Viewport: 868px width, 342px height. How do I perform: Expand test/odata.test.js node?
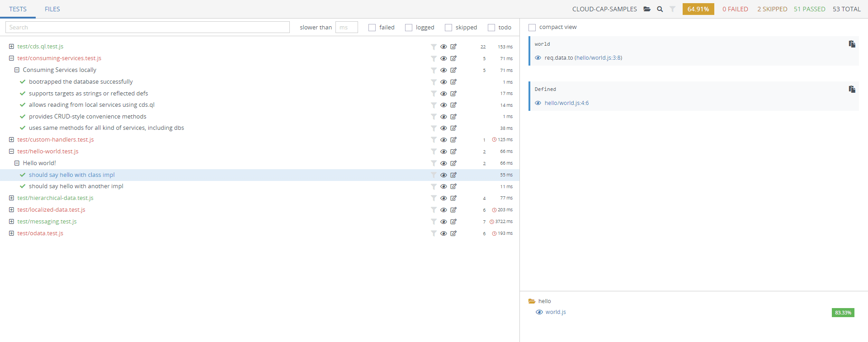pyautogui.click(x=11, y=233)
